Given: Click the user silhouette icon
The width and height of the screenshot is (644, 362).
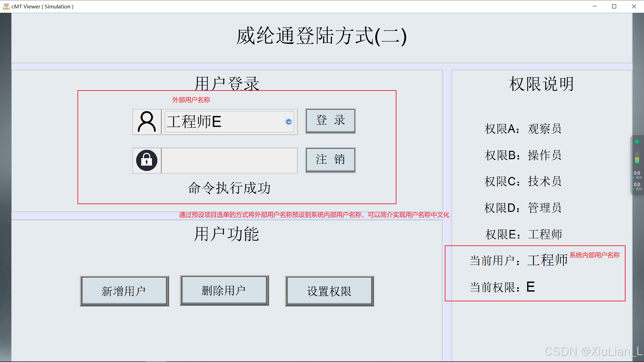Looking at the screenshot, I should 147,122.
